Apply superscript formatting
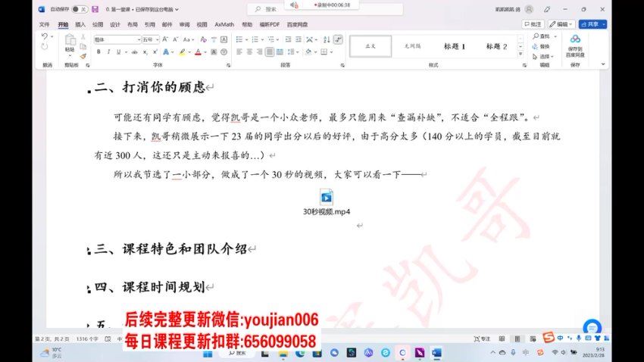This screenshot has width=644, height=362. (x=155, y=52)
